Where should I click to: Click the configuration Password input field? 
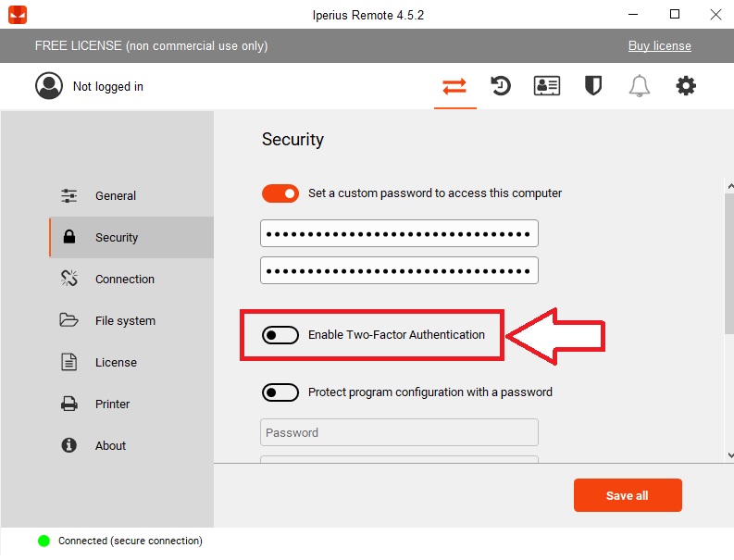coord(399,432)
